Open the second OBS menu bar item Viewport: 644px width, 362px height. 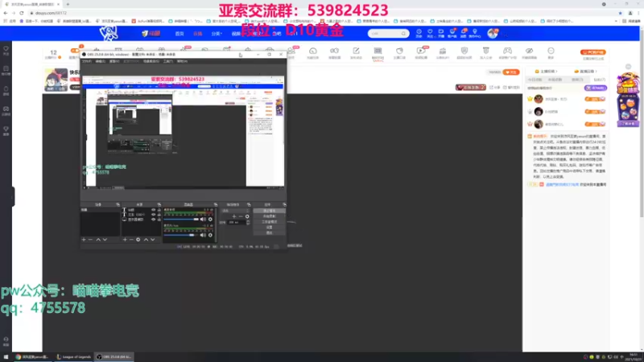(100, 61)
